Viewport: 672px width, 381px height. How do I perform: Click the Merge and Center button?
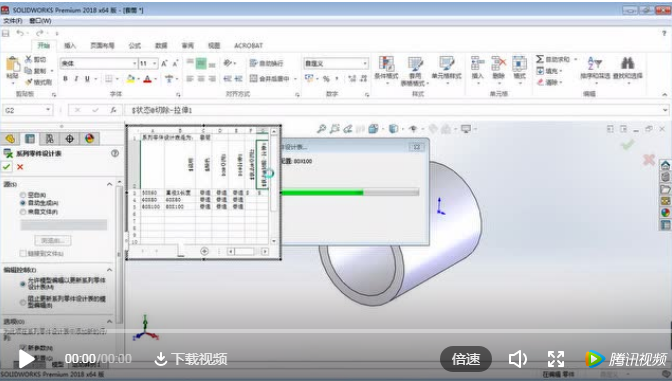tap(270, 78)
